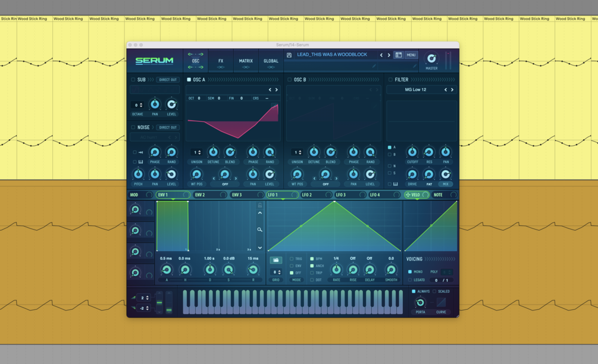The image size is (598, 364).
Task: Click the VELO tab's drag crosshair icon
Action: pyautogui.click(x=408, y=194)
